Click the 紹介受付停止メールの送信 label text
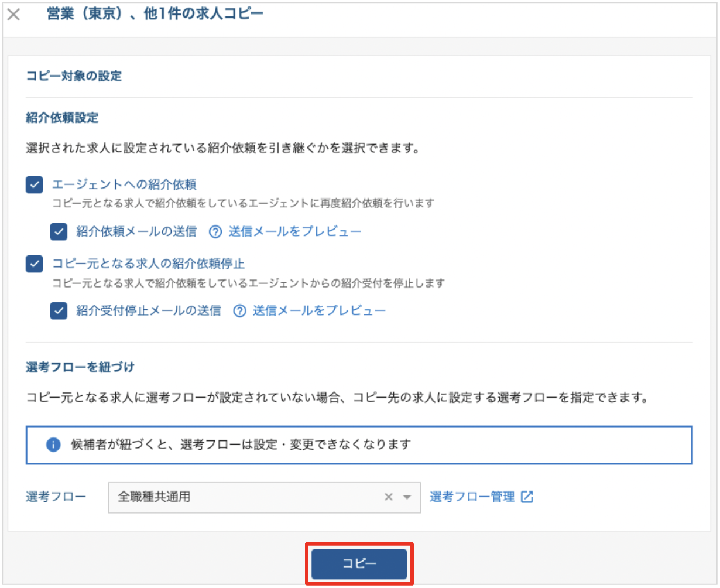Screen dimensions: 720x588 click(148, 311)
